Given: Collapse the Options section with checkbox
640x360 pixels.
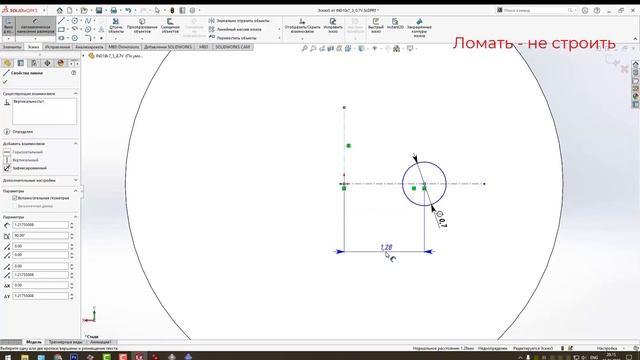Looking at the screenshot, I should tap(76, 191).
